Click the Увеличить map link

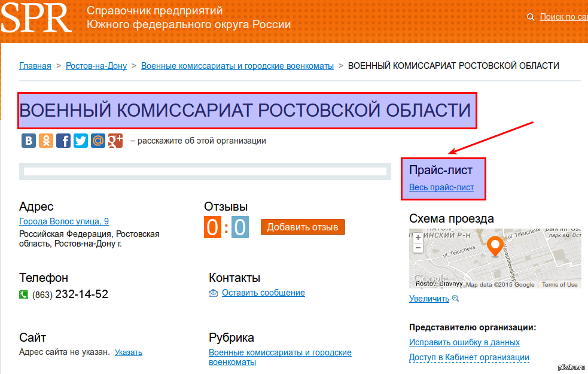tap(429, 299)
